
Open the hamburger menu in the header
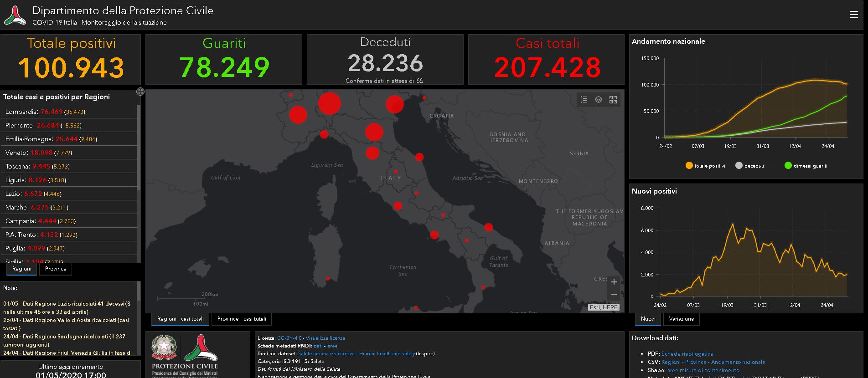click(853, 15)
